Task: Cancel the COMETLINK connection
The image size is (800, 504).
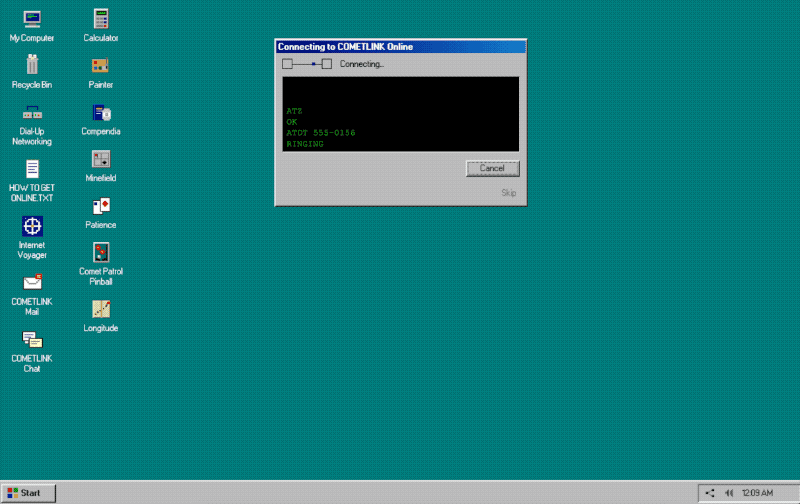Action: point(492,168)
